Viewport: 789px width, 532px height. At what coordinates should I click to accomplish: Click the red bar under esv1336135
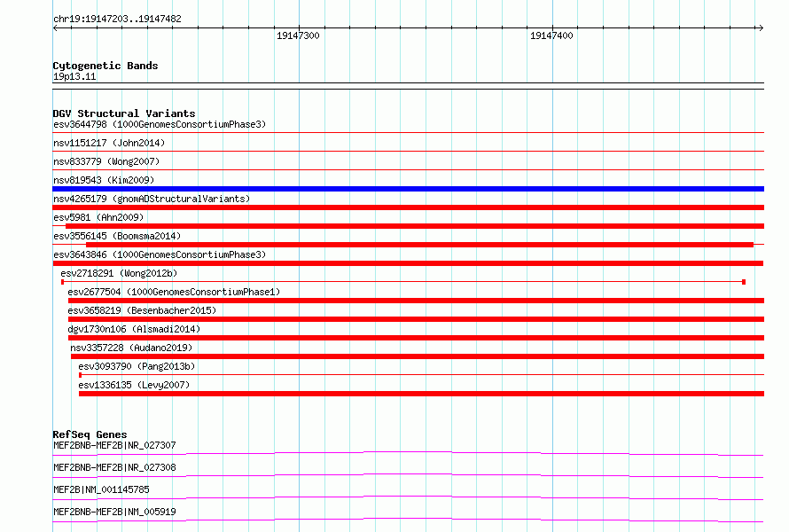click(422, 394)
